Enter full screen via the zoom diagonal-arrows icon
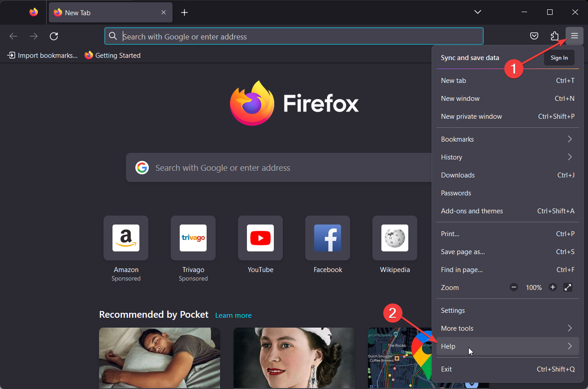The height and width of the screenshot is (389, 588). click(568, 287)
